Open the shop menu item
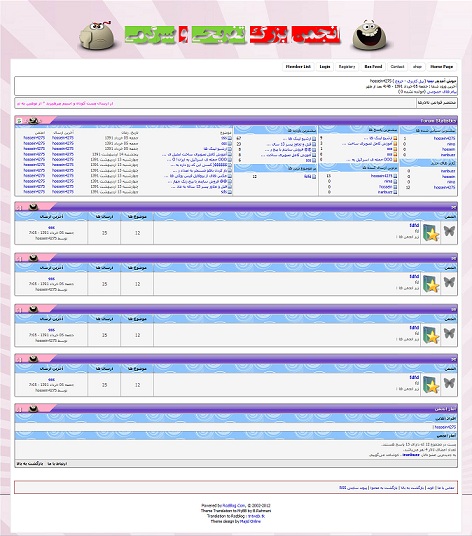Screen dimensions: 472x536 pyautogui.click(x=417, y=67)
